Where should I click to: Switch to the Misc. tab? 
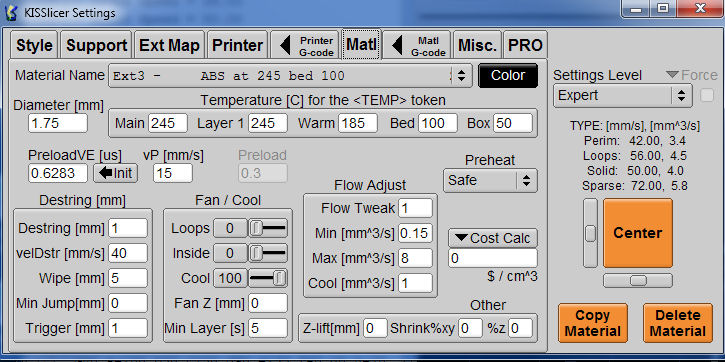coord(477,45)
